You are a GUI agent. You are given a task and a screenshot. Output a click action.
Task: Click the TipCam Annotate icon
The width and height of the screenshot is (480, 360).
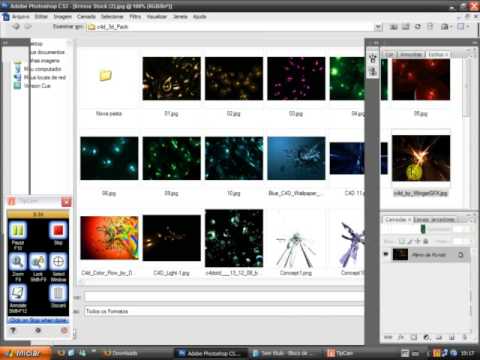point(18,293)
